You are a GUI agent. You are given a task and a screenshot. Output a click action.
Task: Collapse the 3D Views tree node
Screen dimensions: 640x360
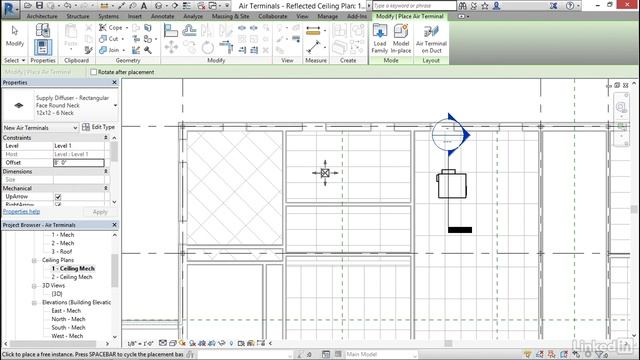[x=34, y=286]
